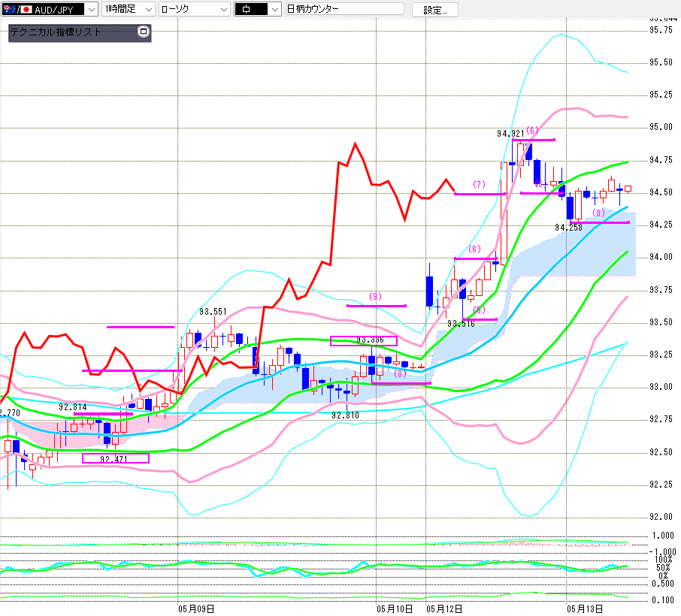This screenshot has height=616, width=681.
Task: Click the 設定... button
Action: [434, 10]
